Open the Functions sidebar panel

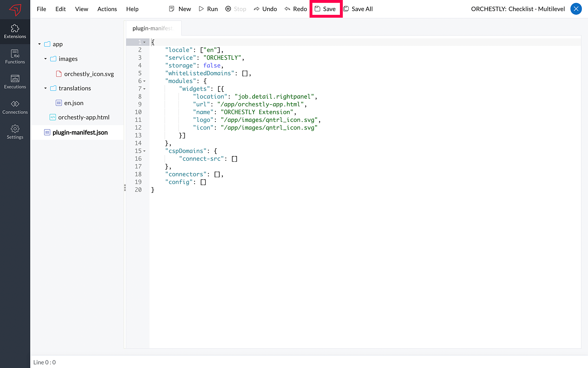coord(15,57)
